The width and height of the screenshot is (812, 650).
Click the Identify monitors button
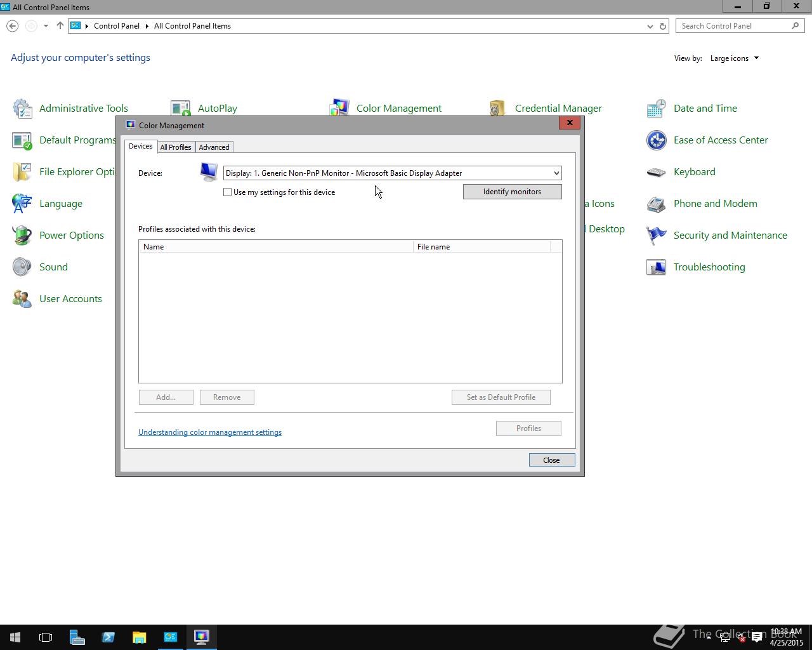[x=513, y=192]
